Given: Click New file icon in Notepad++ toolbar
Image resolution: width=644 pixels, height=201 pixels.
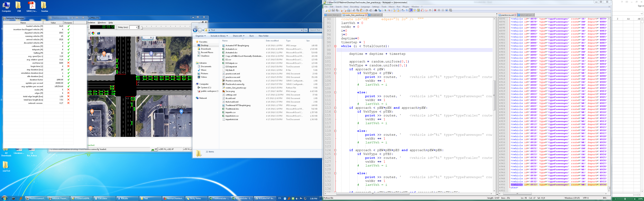Looking at the screenshot, I should point(326,10).
